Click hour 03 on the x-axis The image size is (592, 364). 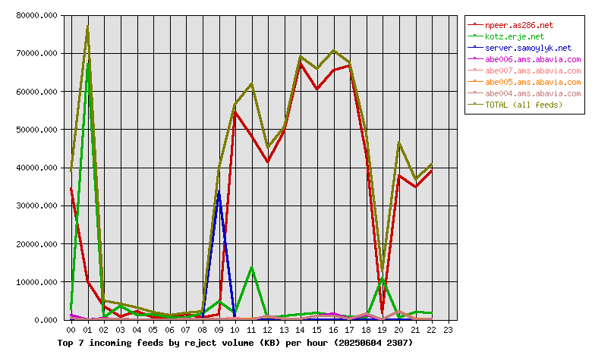pyautogui.click(x=120, y=330)
